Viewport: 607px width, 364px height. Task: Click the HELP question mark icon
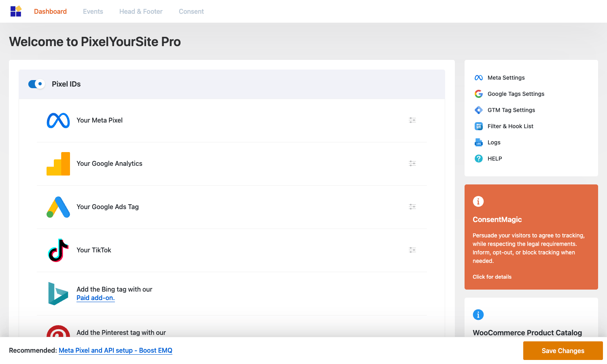tap(479, 159)
